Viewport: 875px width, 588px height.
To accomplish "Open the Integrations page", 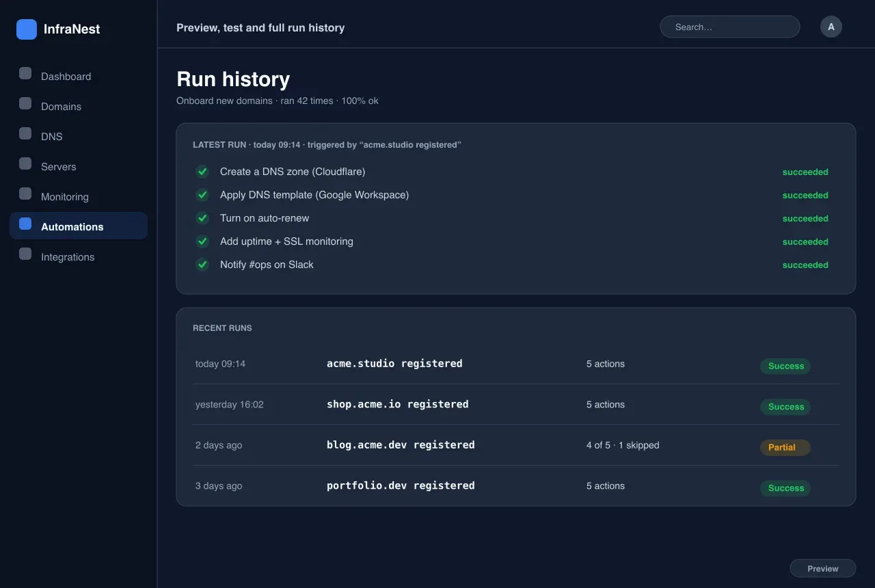I will (x=79, y=256).
